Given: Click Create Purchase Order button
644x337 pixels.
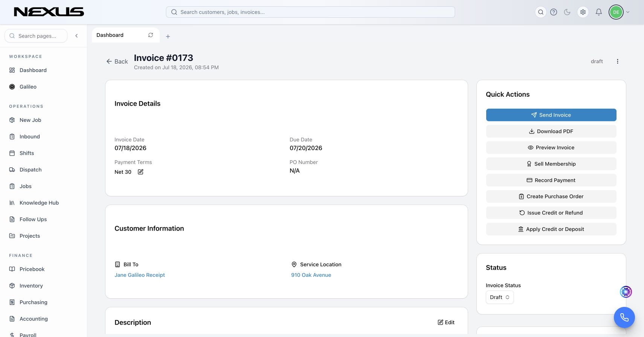Looking at the screenshot, I should point(551,196).
